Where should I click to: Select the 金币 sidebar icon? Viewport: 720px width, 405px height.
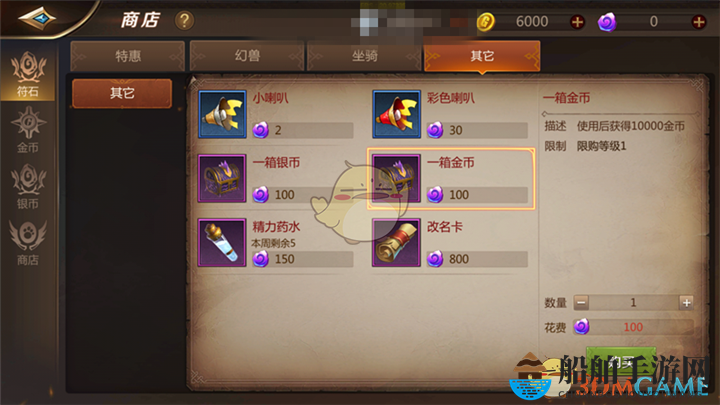point(28,130)
